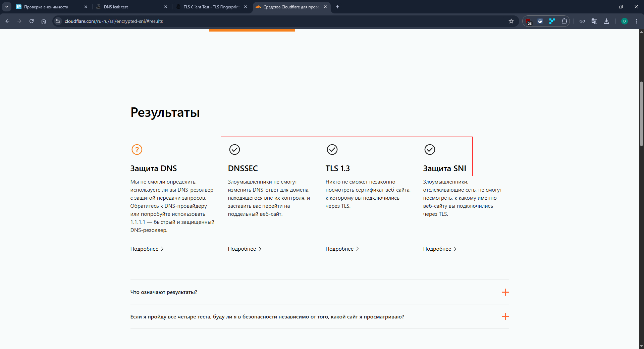644x349 pixels.
Task: Click the copy link chain icon
Action: click(x=582, y=21)
